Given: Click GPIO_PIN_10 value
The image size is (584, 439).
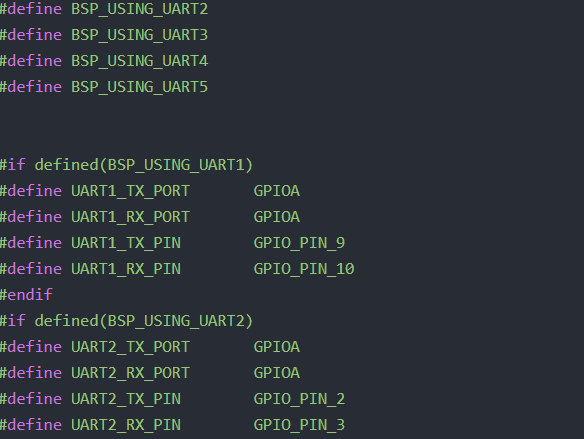Looking at the screenshot, I should point(304,269).
